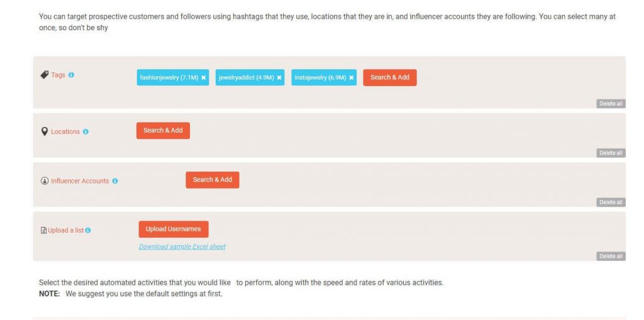Image resolution: width=644 pixels, height=320 pixels.
Task: Click Search & Add for Locations
Action: pos(163,130)
